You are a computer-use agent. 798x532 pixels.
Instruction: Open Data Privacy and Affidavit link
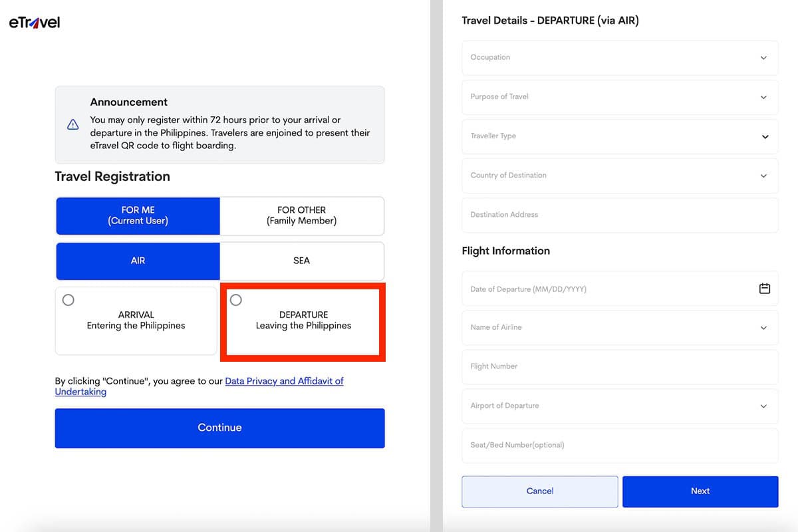coord(284,381)
